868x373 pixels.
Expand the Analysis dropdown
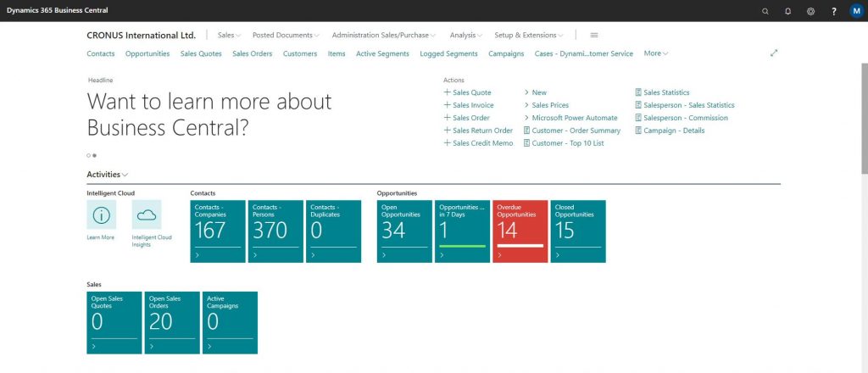pos(465,35)
